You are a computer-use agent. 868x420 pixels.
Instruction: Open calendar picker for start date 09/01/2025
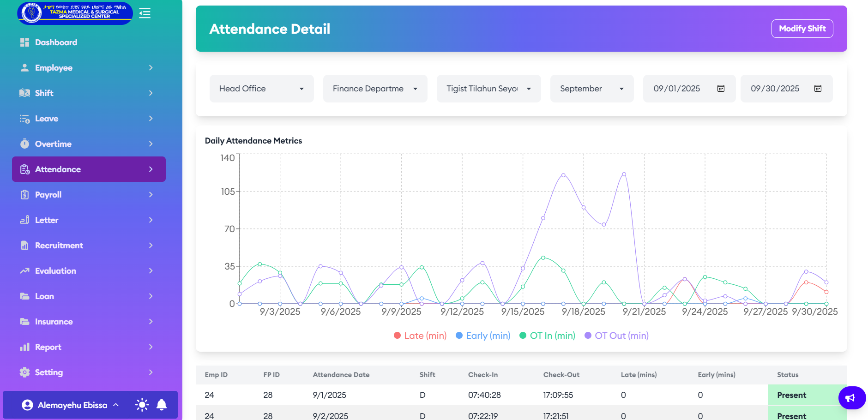coord(721,89)
